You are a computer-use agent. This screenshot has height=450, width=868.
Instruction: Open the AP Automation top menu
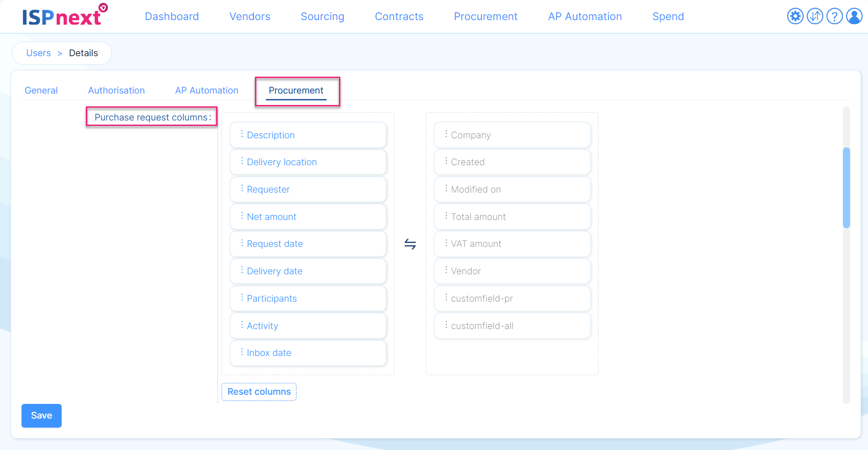pos(585,16)
